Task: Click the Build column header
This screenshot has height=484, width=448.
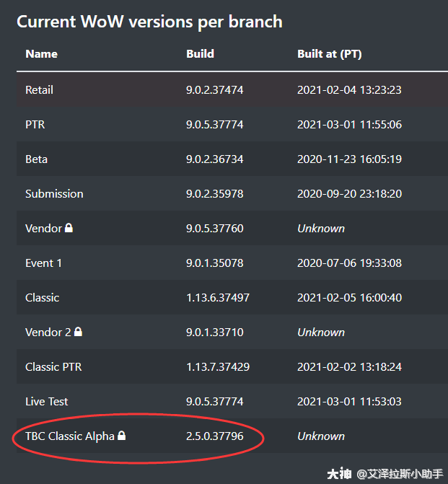Action: tap(200, 53)
